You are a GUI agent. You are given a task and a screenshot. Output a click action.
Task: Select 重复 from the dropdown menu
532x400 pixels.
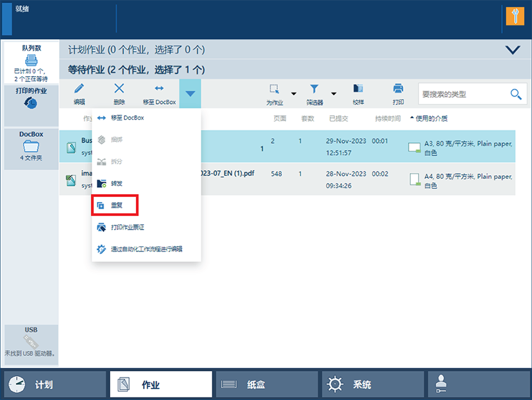point(116,206)
